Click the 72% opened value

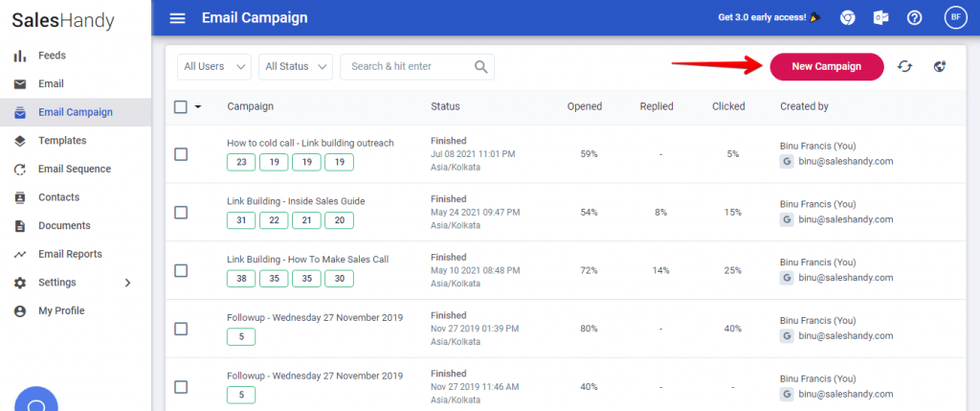(589, 270)
